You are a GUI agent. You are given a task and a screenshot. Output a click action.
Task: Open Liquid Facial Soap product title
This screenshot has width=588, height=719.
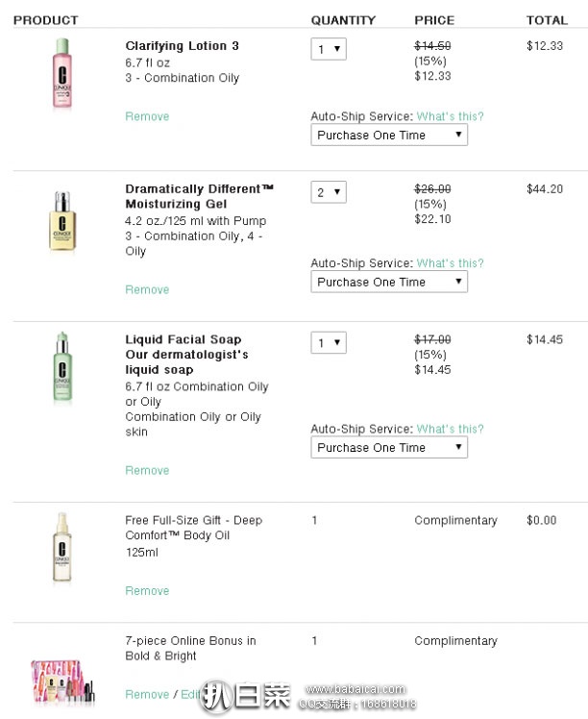183,339
